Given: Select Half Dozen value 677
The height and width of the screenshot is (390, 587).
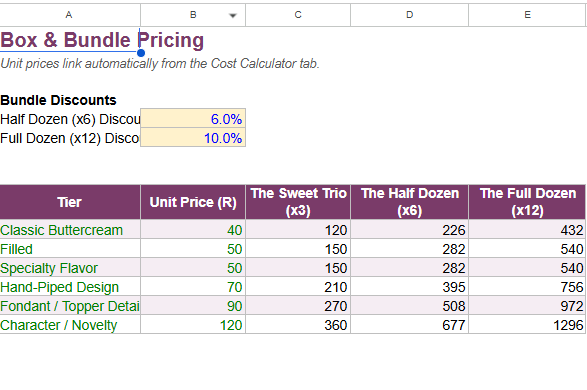Looking at the screenshot, I should tap(410, 325).
